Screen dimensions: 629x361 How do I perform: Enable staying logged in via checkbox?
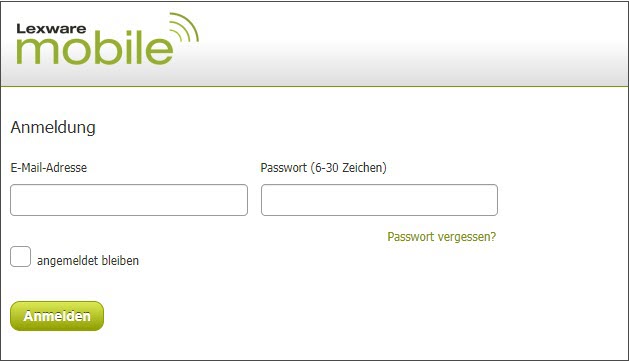click(20, 256)
